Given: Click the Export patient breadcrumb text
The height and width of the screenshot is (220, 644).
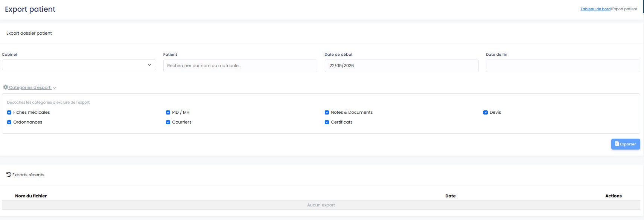Looking at the screenshot, I should 624,9.
